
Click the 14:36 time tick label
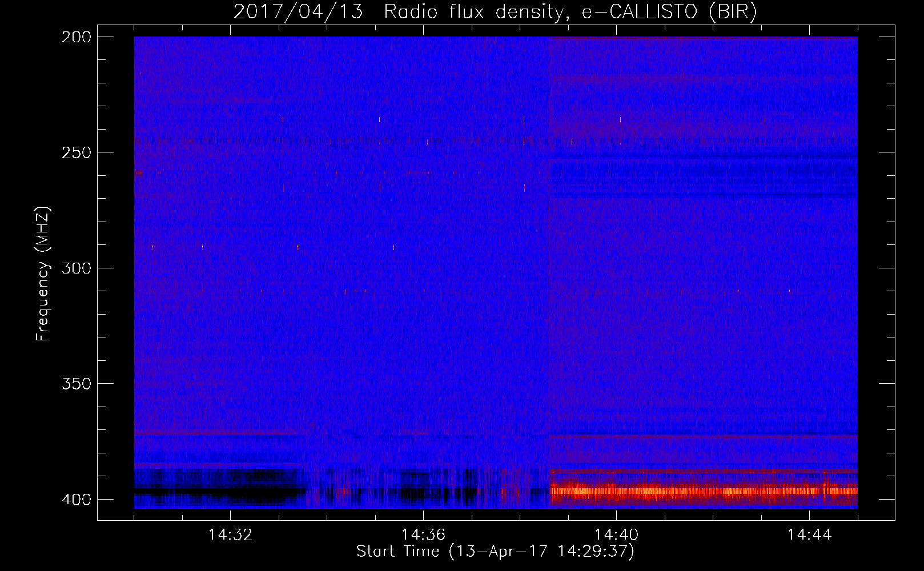tap(423, 535)
